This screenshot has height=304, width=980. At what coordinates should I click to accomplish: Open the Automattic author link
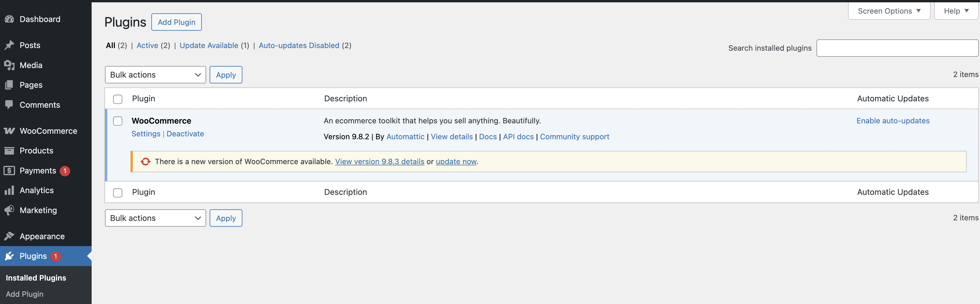(405, 137)
